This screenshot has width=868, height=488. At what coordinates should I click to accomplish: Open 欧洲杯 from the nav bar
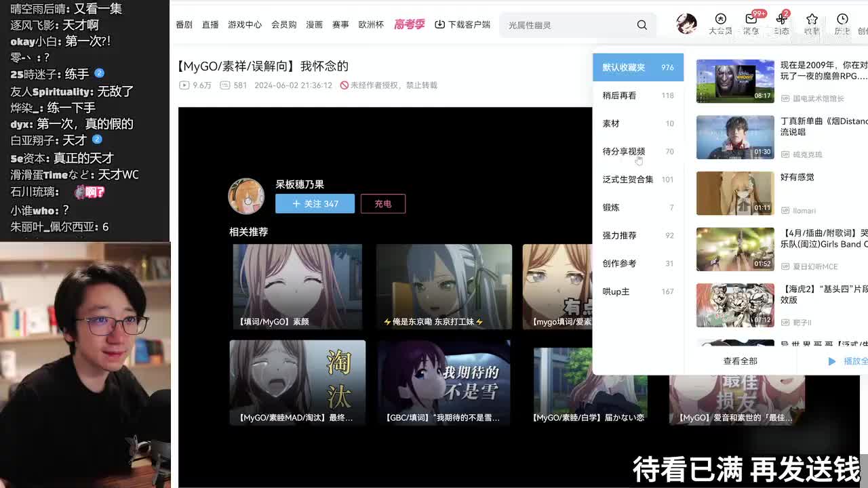point(371,24)
